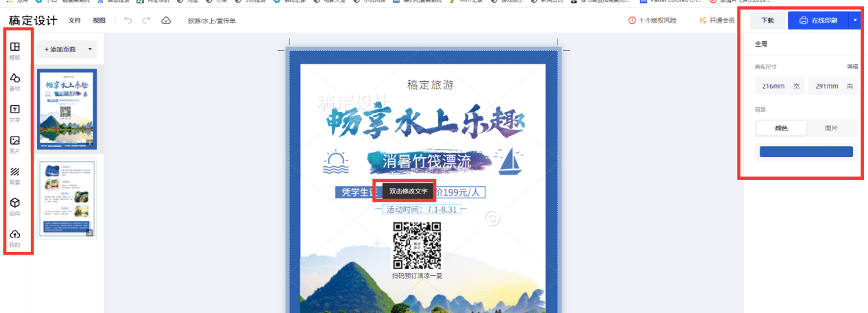Select the QR code on poster
The width and height of the screenshot is (868, 313).
(416, 246)
